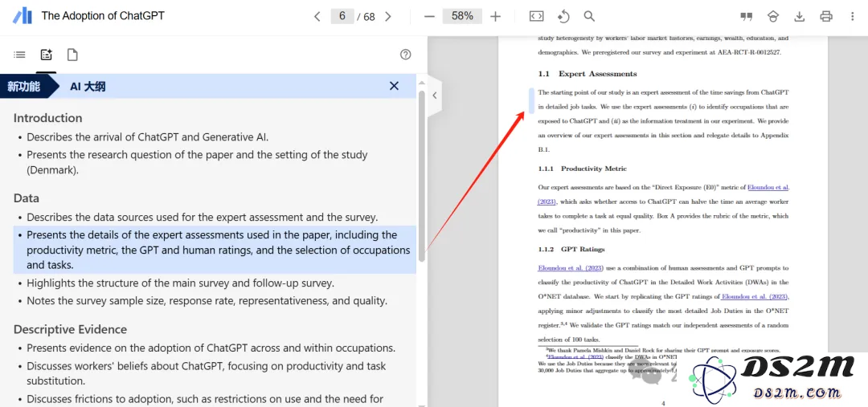Click the '/ 68' total pages text
This screenshot has width=868, height=407.
(x=366, y=17)
